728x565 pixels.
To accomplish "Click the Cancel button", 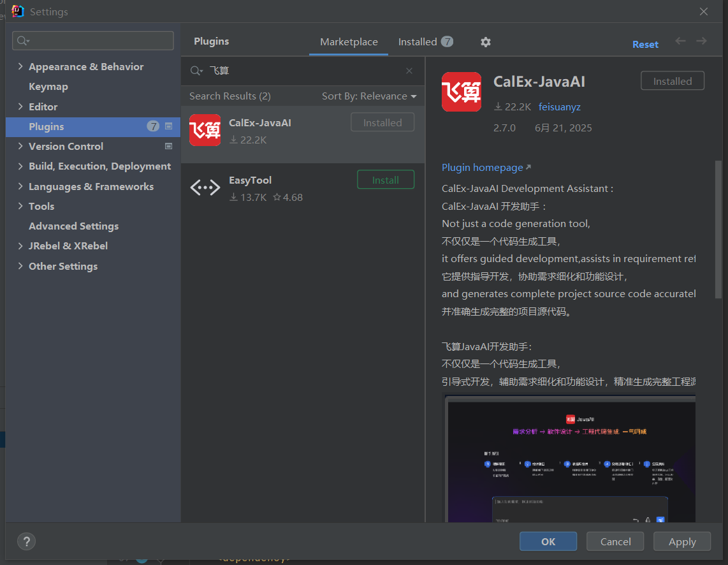I will pos(615,541).
